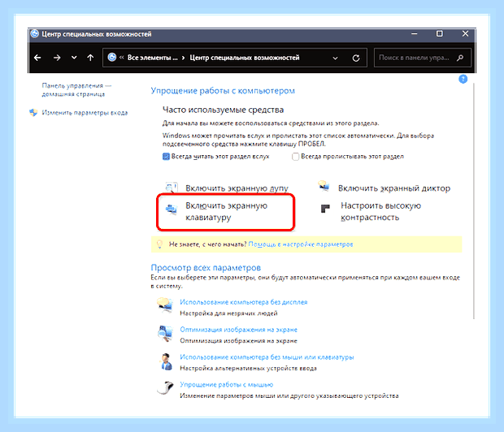
Task: Toggle 'Всегда пролистывать этот раздел' checkbox
Action: point(295,157)
